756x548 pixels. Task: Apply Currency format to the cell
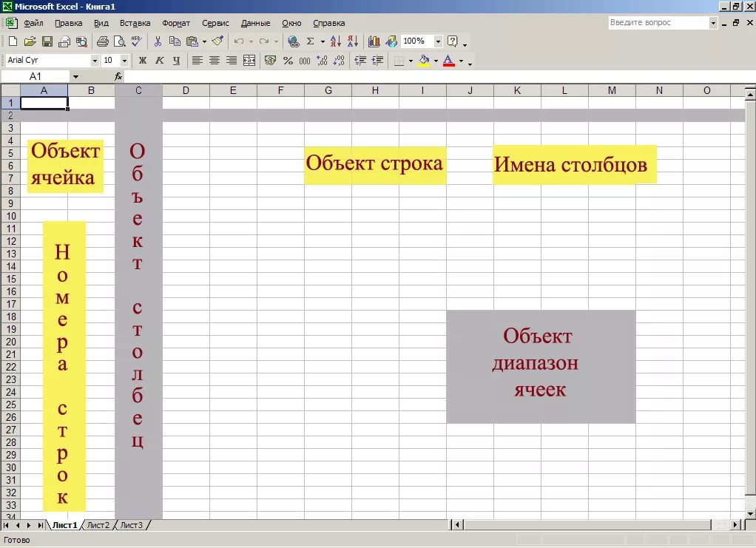(271, 60)
